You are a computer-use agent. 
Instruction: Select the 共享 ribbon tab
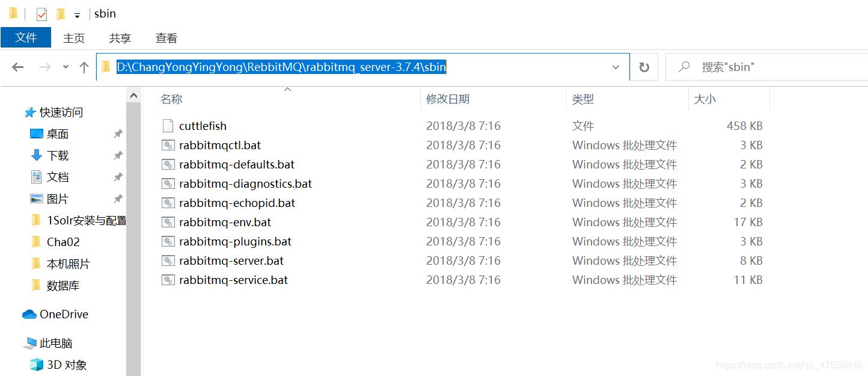[120, 38]
